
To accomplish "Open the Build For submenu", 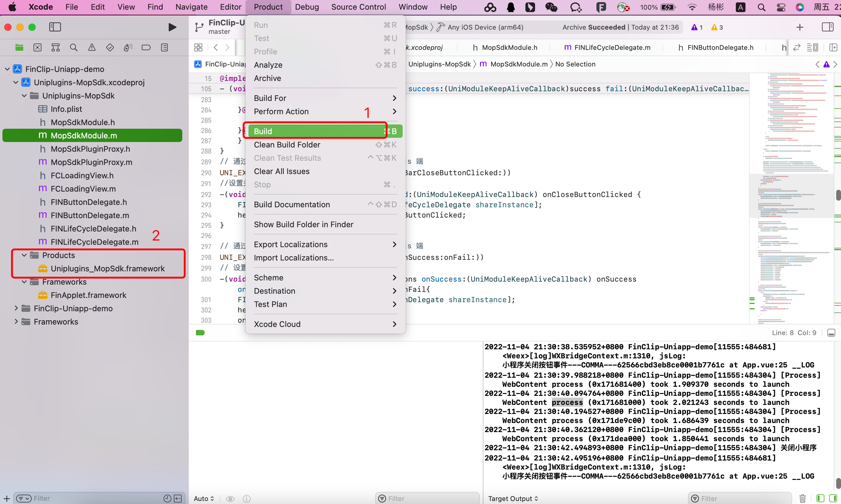I will pos(325,98).
